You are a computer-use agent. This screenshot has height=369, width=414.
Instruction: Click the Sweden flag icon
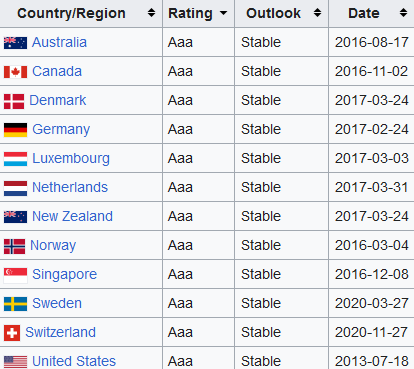coord(15,304)
